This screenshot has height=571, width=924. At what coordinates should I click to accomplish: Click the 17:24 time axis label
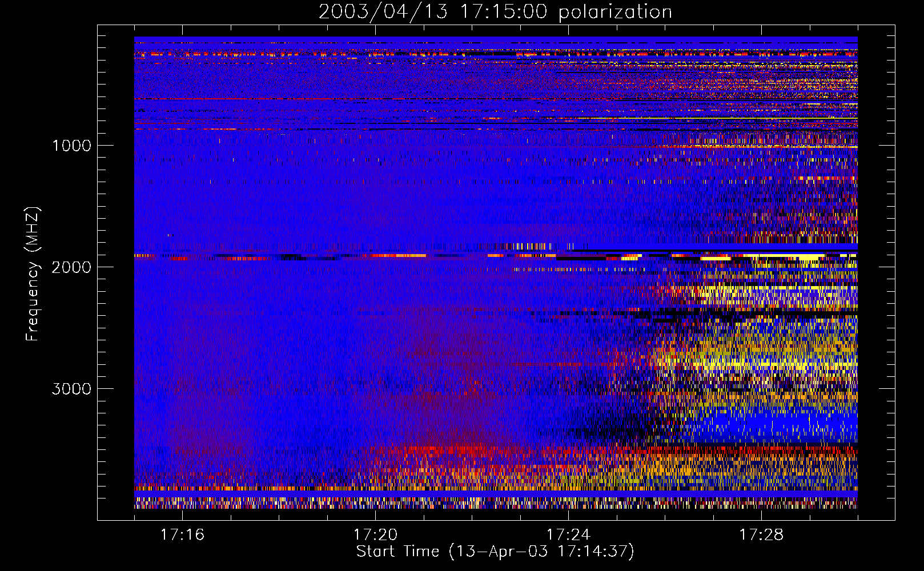(x=568, y=534)
